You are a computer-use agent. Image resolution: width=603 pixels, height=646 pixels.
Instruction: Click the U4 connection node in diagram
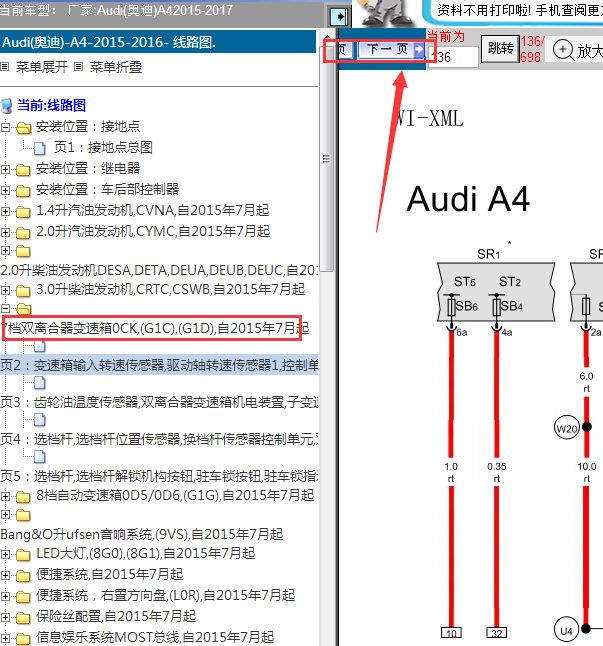(x=567, y=630)
